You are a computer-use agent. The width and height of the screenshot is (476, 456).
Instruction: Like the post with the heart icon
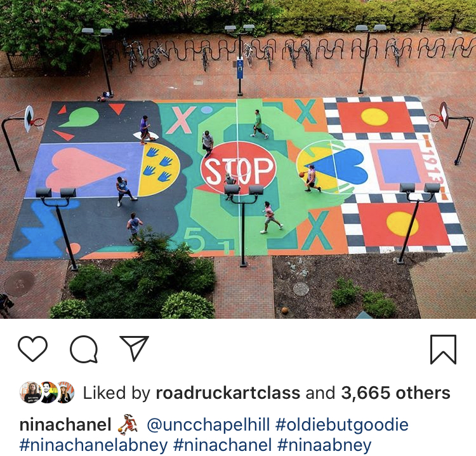[32, 349]
